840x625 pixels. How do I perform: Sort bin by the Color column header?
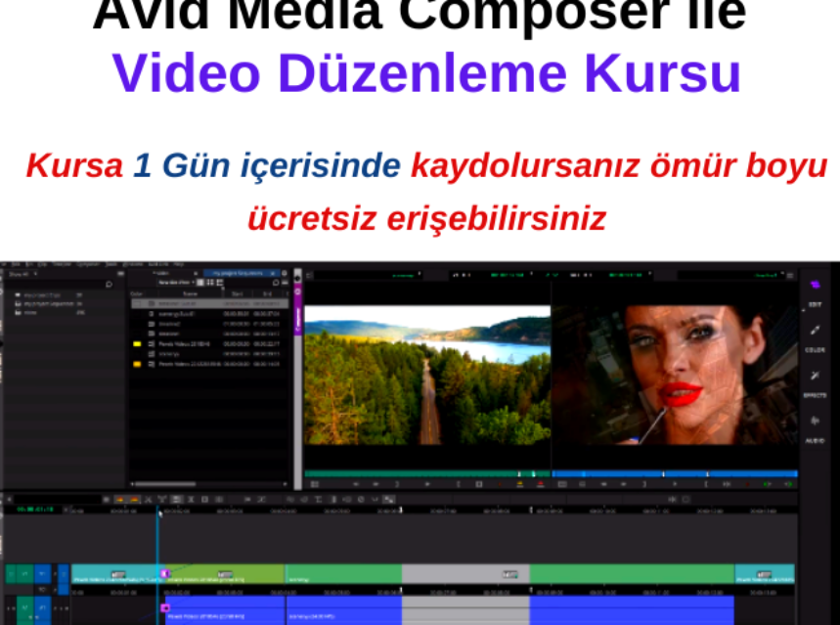137,293
